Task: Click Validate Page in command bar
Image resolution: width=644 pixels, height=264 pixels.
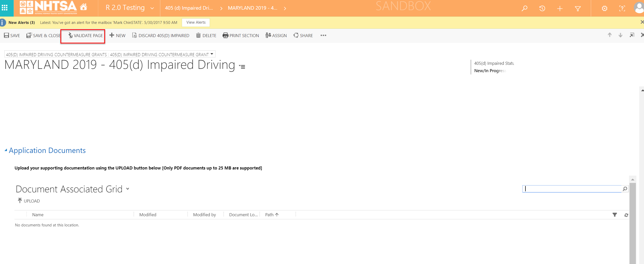Action: (x=86, y=36)
